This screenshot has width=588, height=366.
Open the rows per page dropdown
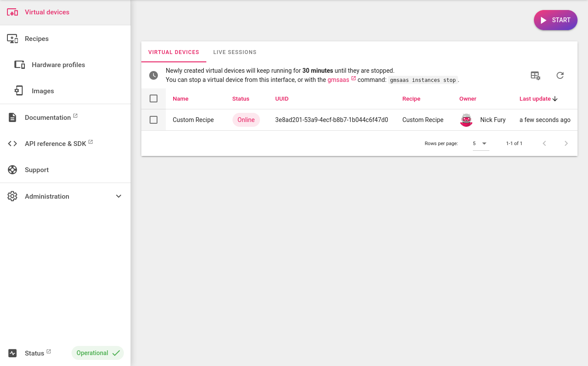[x=481, y=143]
